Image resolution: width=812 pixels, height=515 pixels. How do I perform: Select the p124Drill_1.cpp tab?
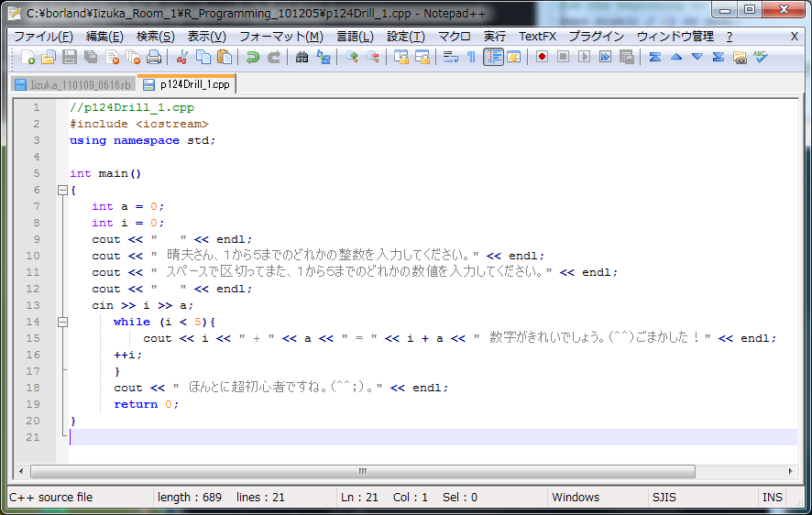(186, 84)
